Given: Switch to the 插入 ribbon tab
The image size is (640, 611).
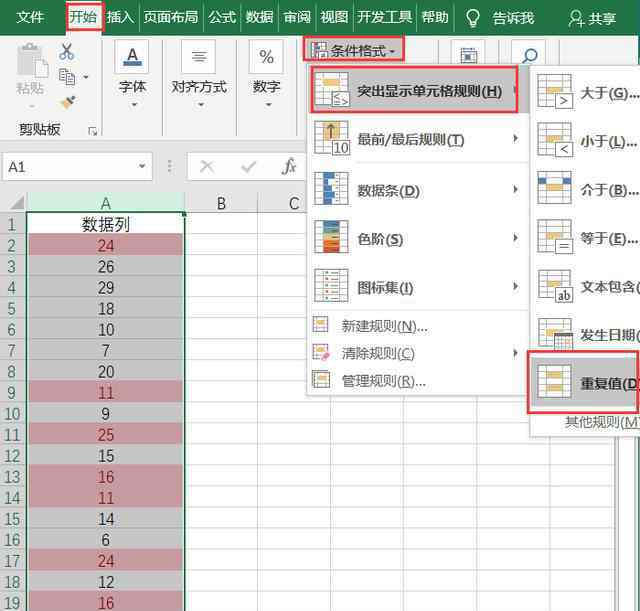Looking at the screenshot, I should coord(120,17).
